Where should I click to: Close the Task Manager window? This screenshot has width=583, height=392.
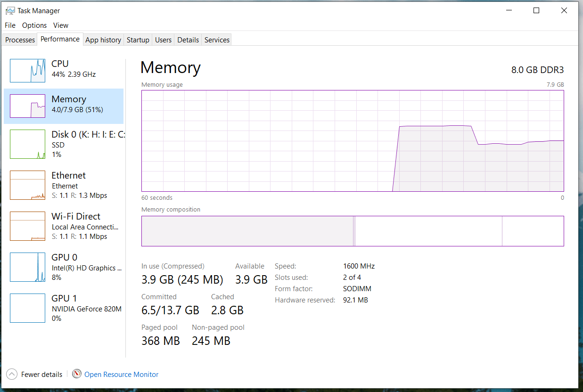[x=564, y=10]
